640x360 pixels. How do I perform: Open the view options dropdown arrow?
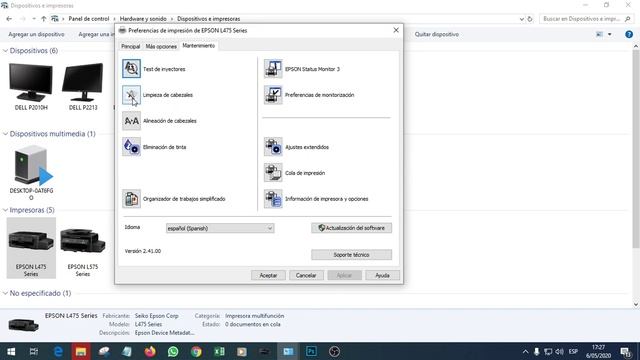tap(610, 34)
